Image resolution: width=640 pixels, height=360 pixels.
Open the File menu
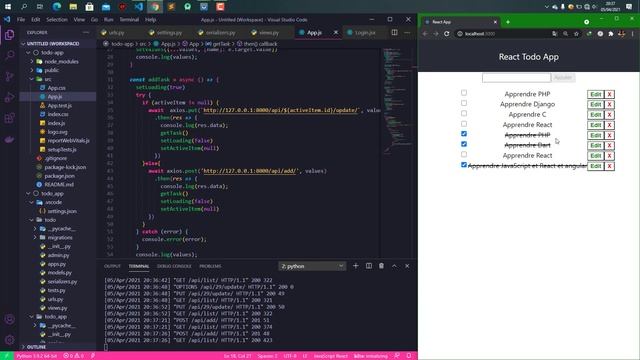pos(21,19)
